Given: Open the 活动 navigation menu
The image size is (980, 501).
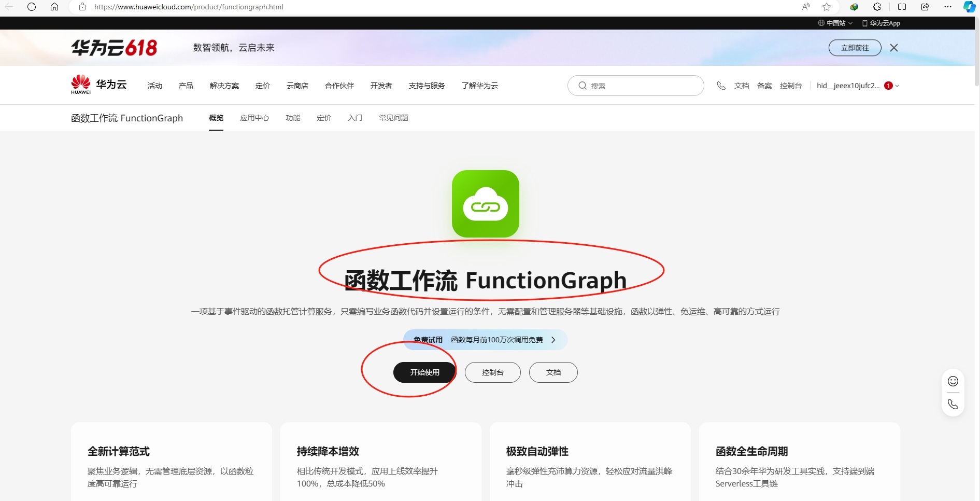Looking at the screenshot, I should point(155,86).
